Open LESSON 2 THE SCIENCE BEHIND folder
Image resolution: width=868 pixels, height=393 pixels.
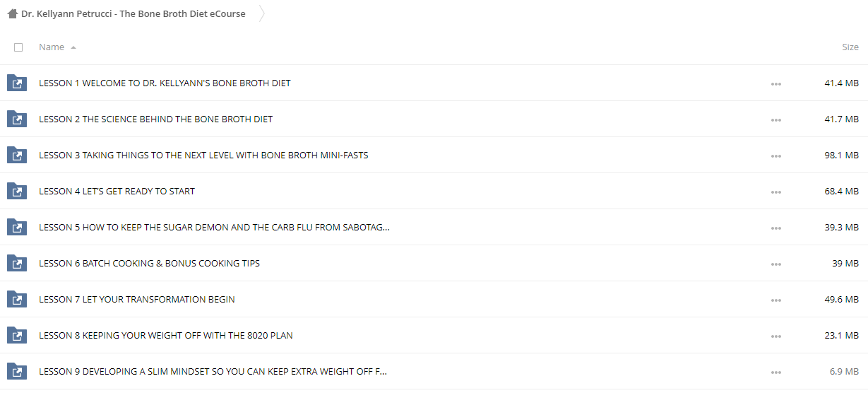[156, 119]
